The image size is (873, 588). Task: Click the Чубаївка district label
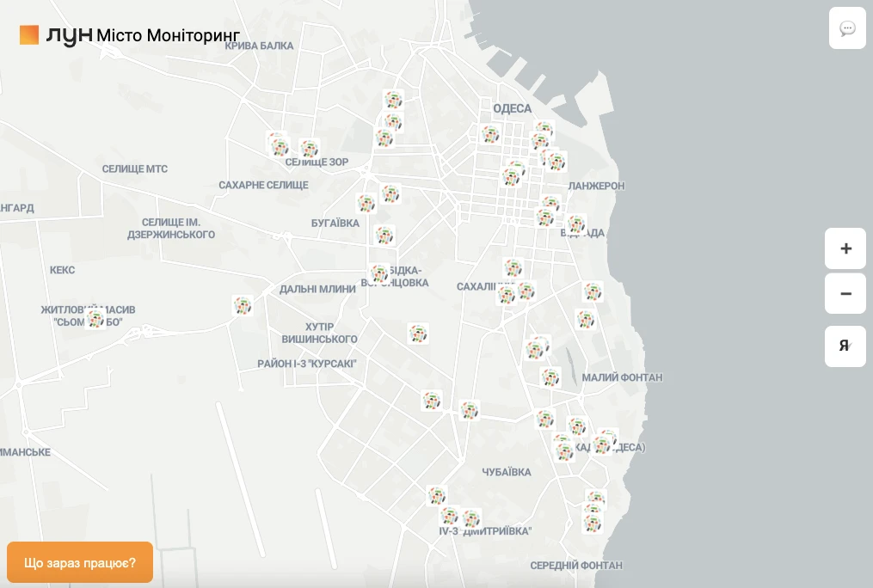pos(507,472)
